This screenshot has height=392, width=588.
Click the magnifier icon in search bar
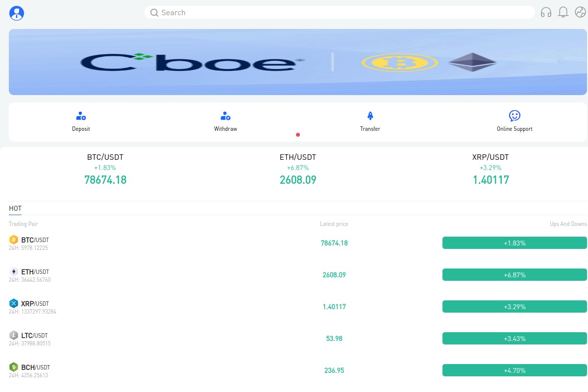[x=154, y=13]
